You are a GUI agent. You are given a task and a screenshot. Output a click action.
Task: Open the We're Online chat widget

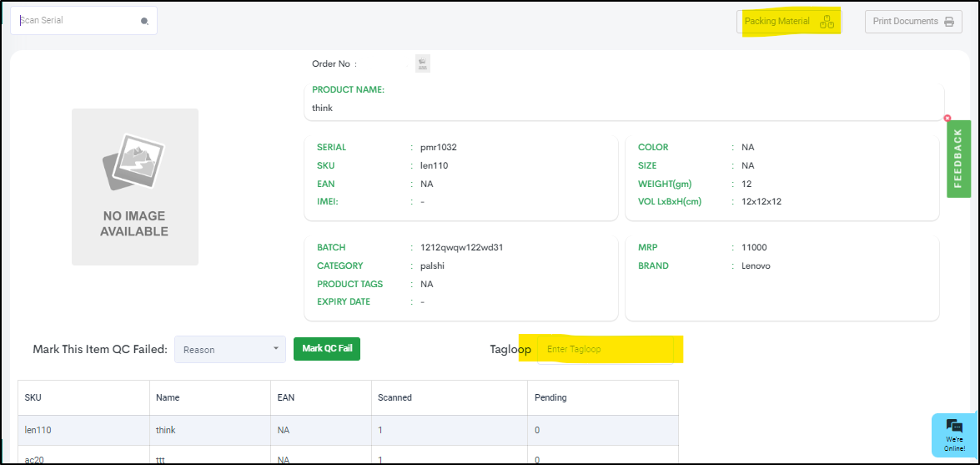click(954, 435)
